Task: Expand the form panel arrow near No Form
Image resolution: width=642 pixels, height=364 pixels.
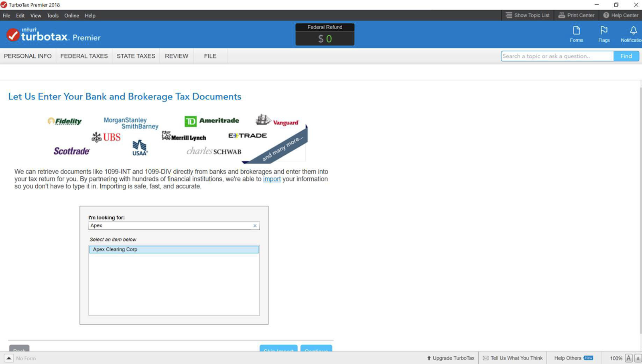Action: coord(9,358)
